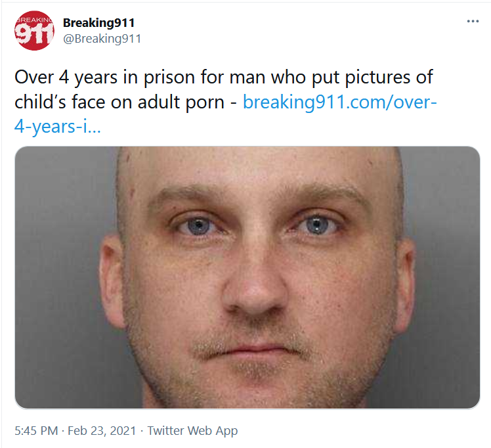Viewport: 491px width, 448px height.
Task: Open the Twitter Web App source label
Action: (192, 431)
